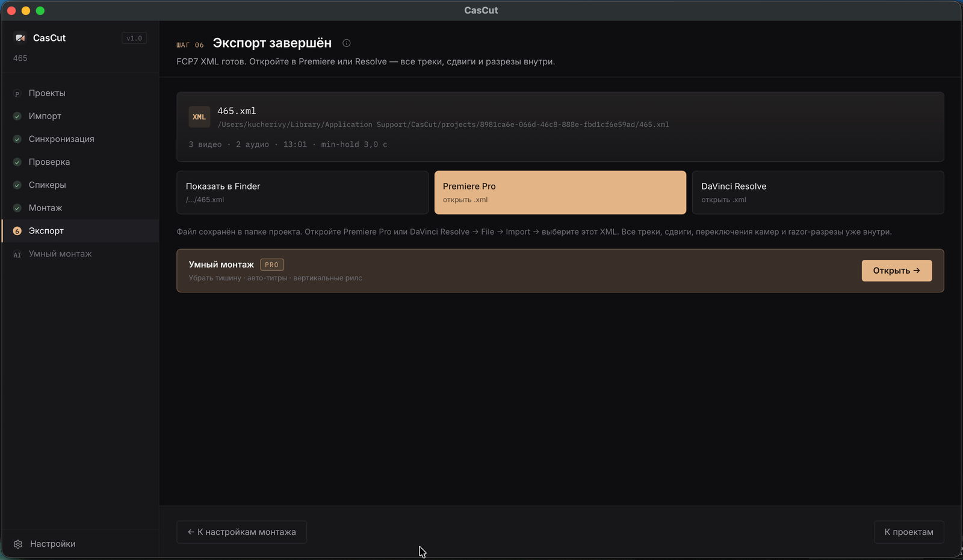This screenshot has width=963, height=560.
Task: Click the AI badge beside Умный монтаж
Action: click(17, 254)
